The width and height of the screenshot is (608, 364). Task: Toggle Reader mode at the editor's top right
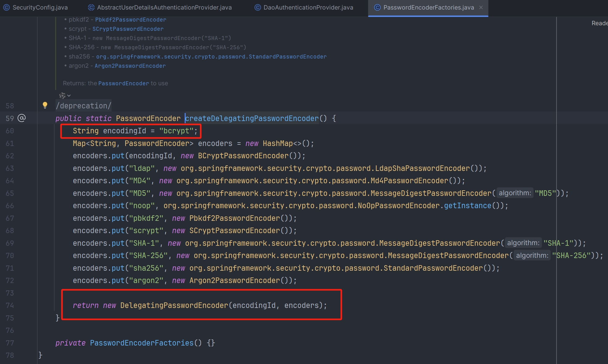(599, 23)
